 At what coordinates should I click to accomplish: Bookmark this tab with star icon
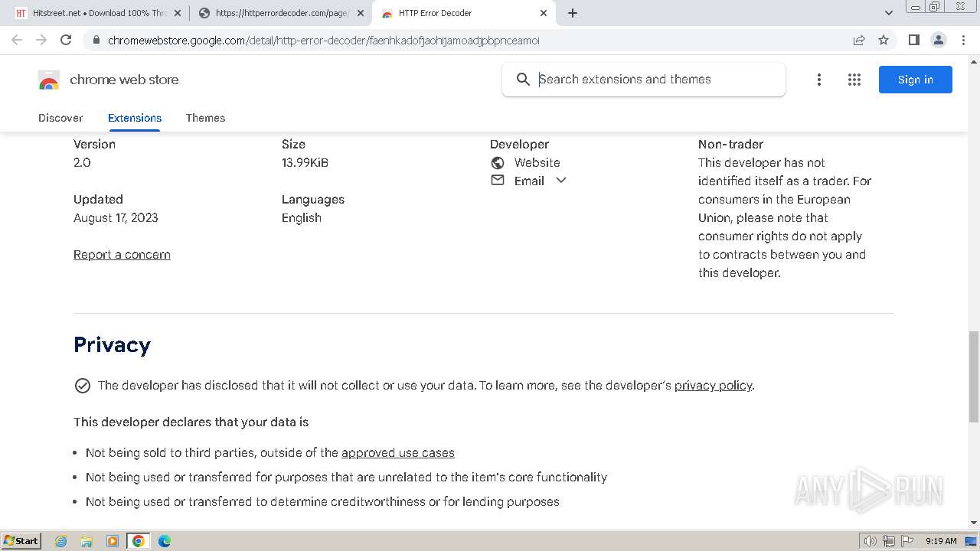pos(884,40)
